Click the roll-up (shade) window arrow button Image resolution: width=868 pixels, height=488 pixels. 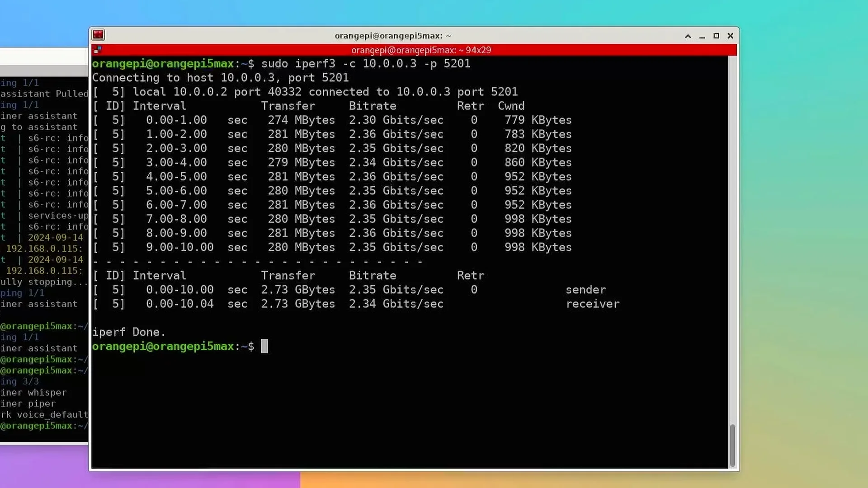tap(688, 36)
